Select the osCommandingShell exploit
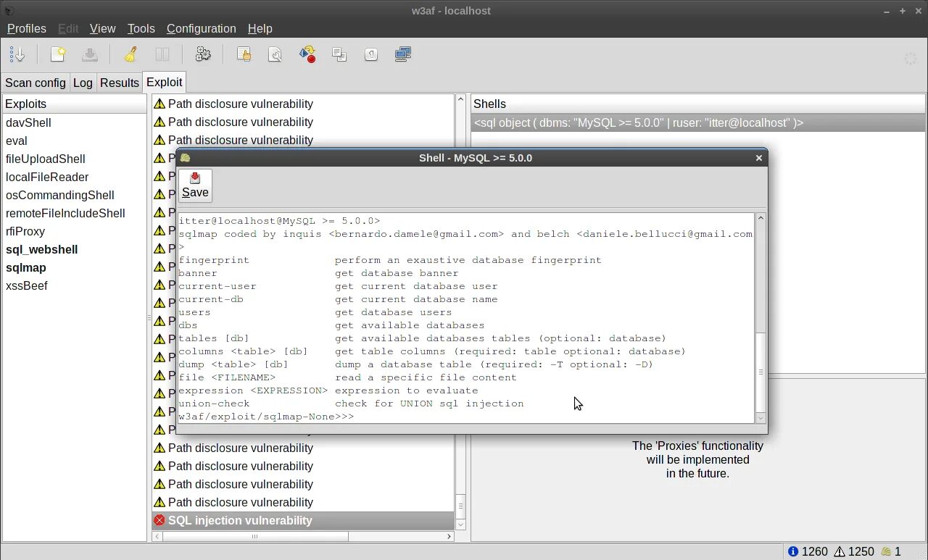This screenshot has height=560, width=928. click(x=75, y=195)
